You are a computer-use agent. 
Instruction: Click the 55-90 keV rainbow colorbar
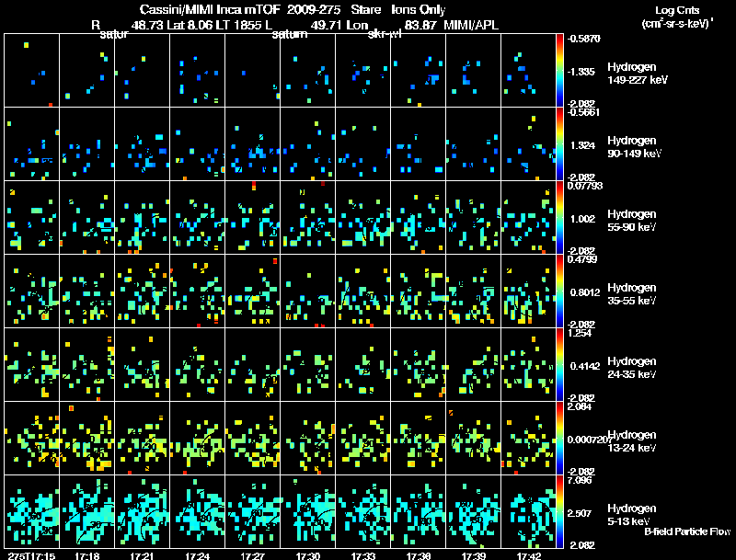pyautogui.click(x=559, y=218)
